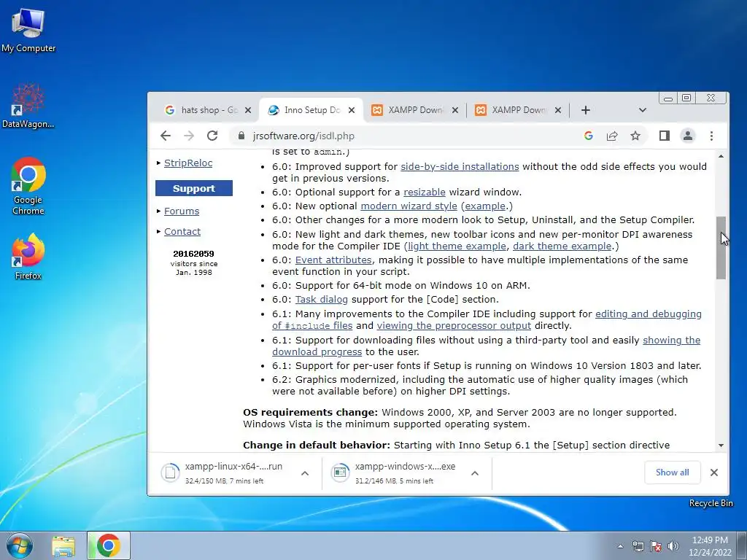Open My Computer desktop icon
The width and height of the screenshot is (747, 560).
[28, 29]
